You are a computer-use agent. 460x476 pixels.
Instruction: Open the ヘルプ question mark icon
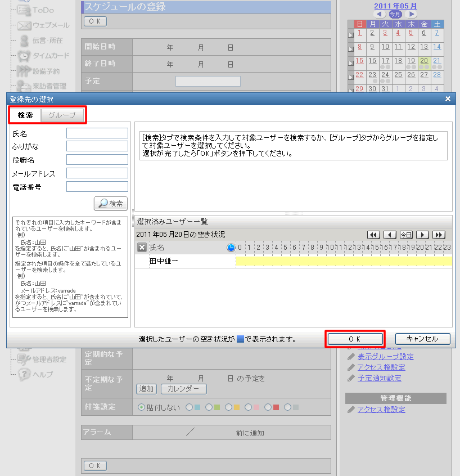point(24,374)
